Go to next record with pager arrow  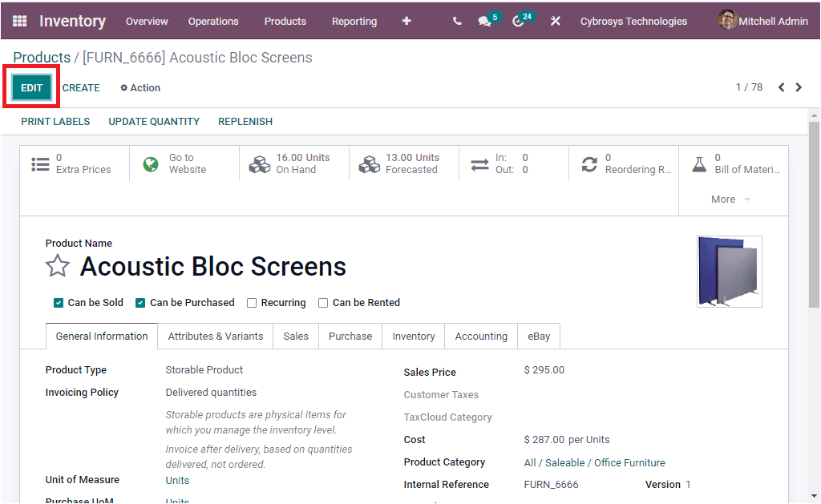click(799, 87)
